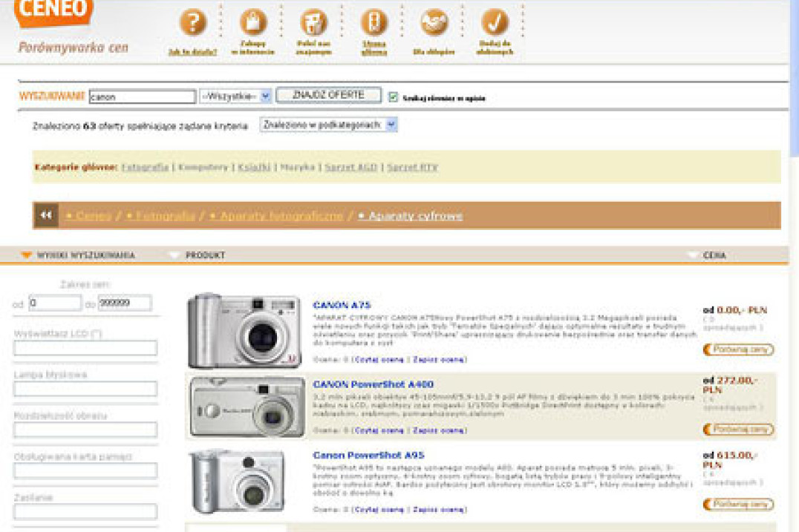The width and height of the screenshot is (799, 532).
Task: Open the Canon PowerShot A400 camera thumbnail
Action: [x=247, y=407]
